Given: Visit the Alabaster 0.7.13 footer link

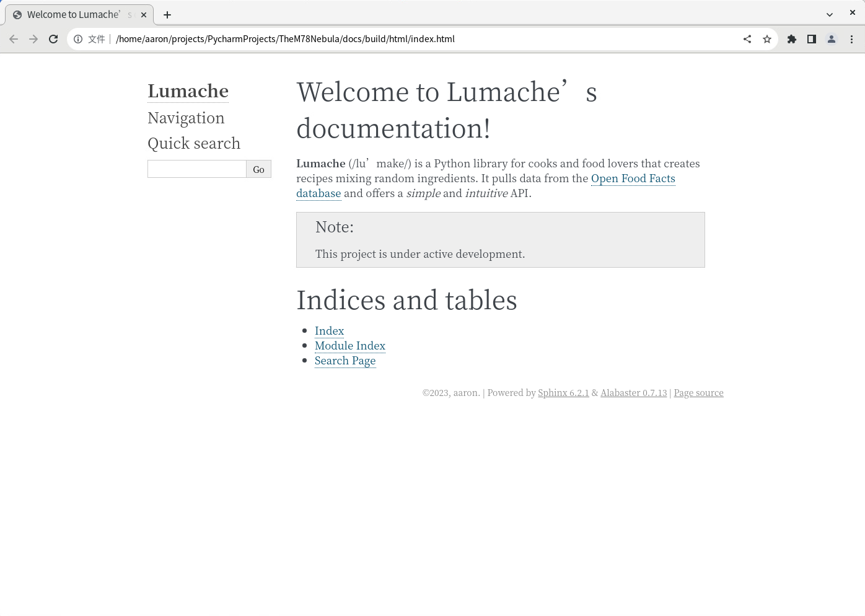Looking at the screenshot, I should click(x=634, y=393).
